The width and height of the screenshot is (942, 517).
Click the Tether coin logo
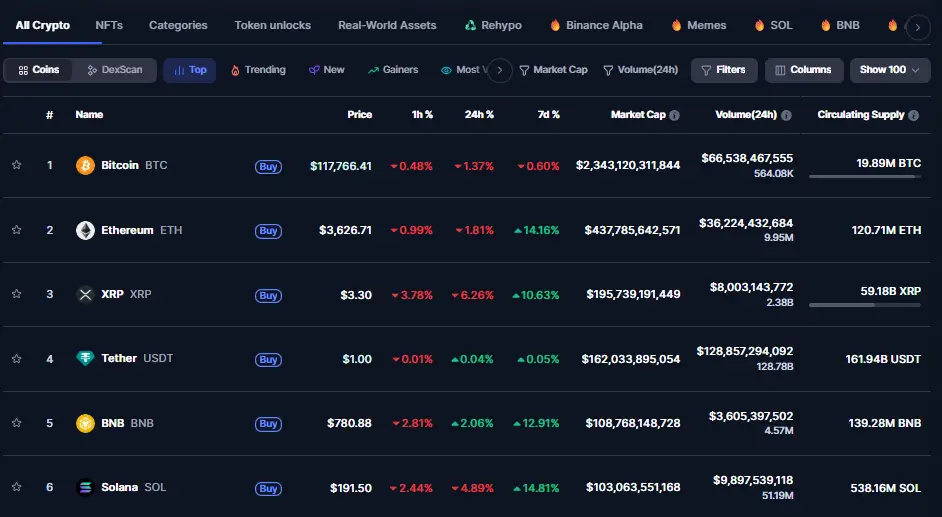point(85,358)
